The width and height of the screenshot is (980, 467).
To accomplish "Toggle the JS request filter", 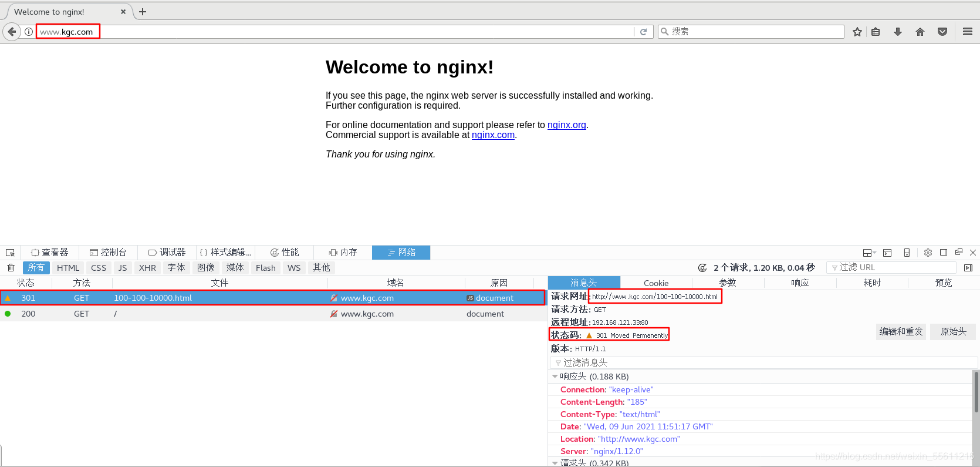I will coord(122,268).
